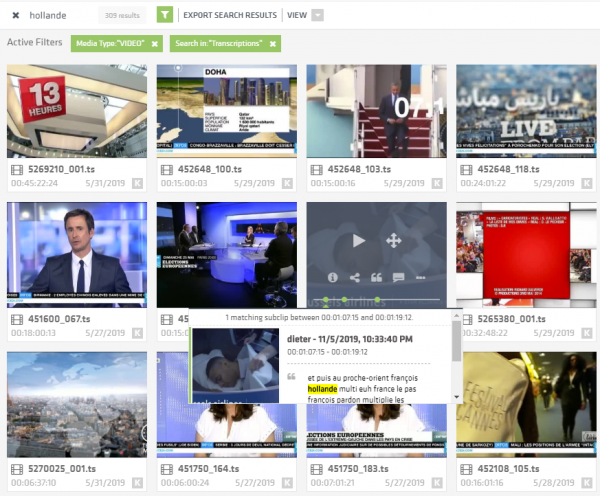Viewport: 600px width, 496px height.
Task: Open the green filter funnel button
Action: (x=165, y=15)
